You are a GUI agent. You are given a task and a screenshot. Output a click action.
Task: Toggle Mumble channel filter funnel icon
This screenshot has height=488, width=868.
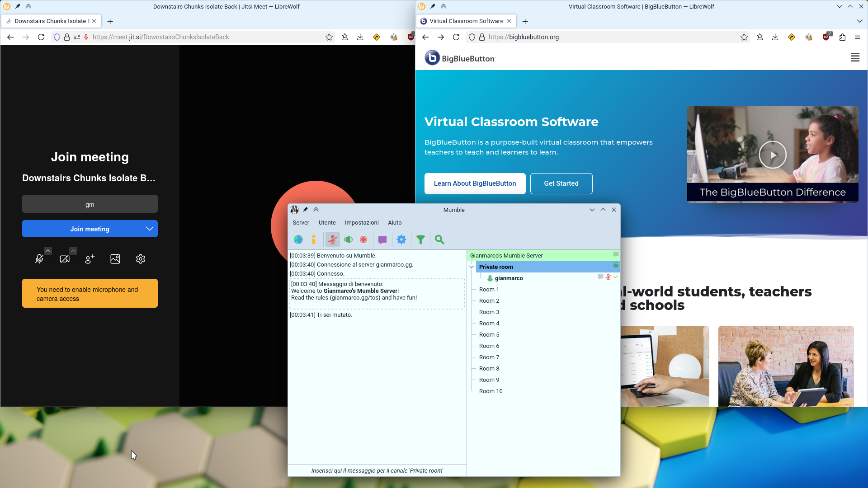tap(420, 240)
